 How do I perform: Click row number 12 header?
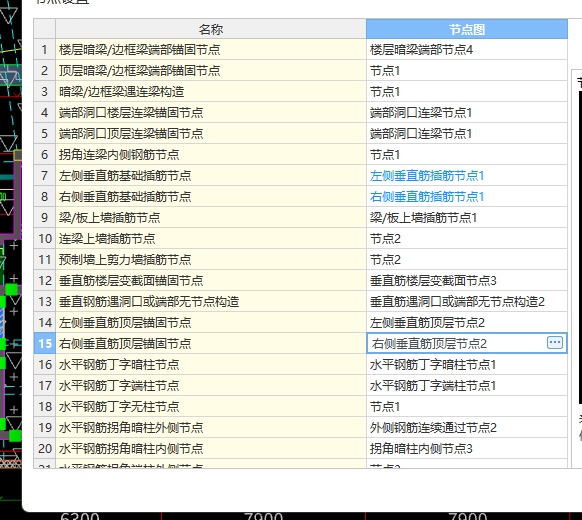[45, 280]
